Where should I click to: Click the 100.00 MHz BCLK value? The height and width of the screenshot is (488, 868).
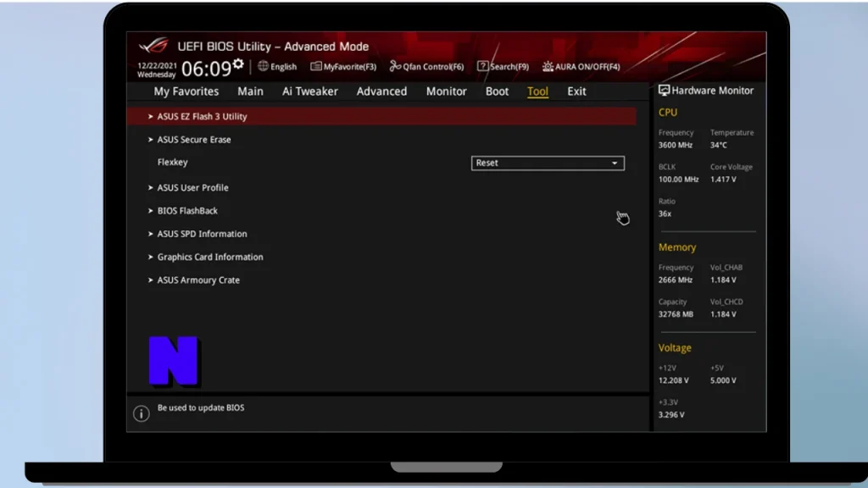click(678, 180)
